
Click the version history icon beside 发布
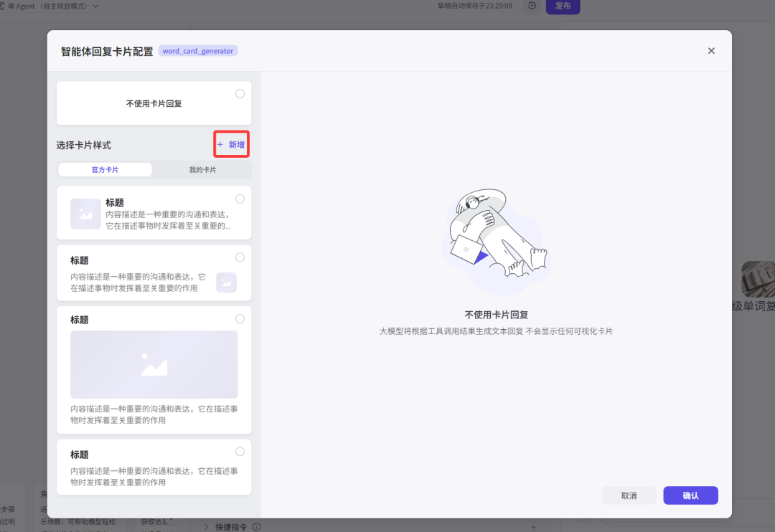(530, 6)
